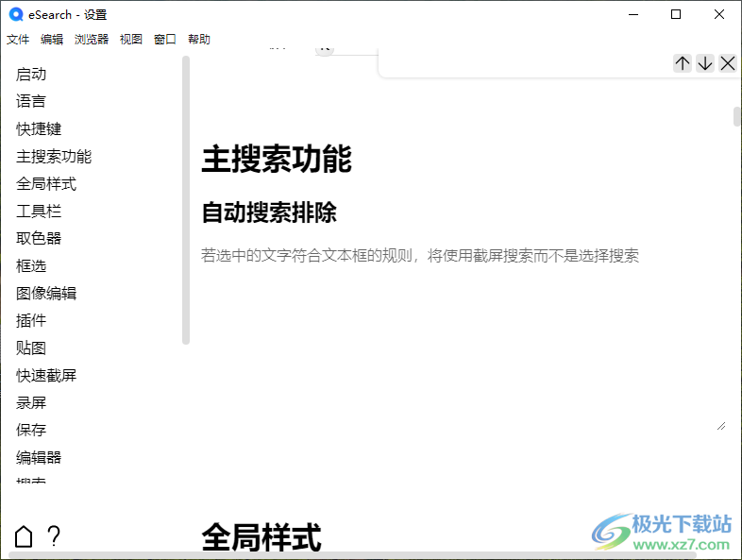Go to 全局样式 settings section
Screen dimensions: 742x560
point(46,183)
